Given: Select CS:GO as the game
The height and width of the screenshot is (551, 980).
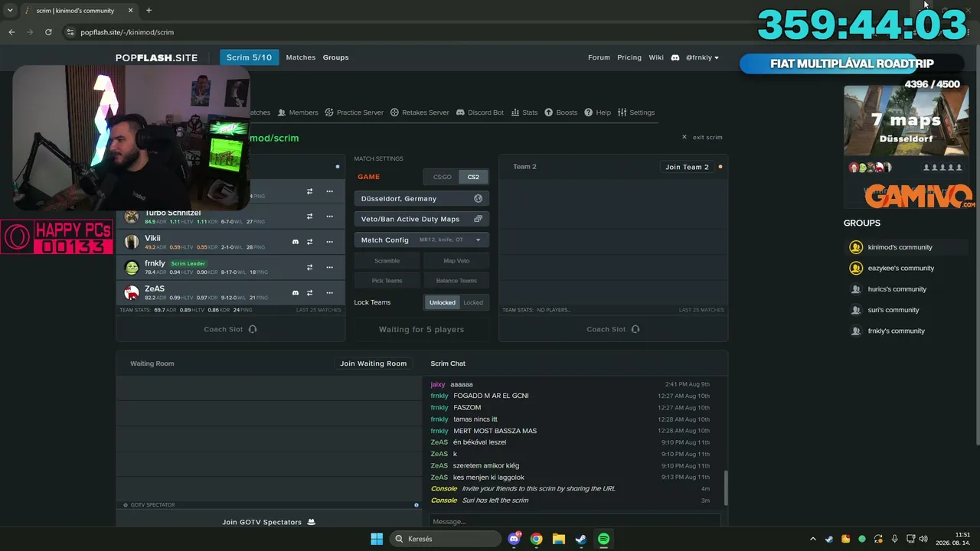Looking at the screenshot, I should tap(443, 177).
